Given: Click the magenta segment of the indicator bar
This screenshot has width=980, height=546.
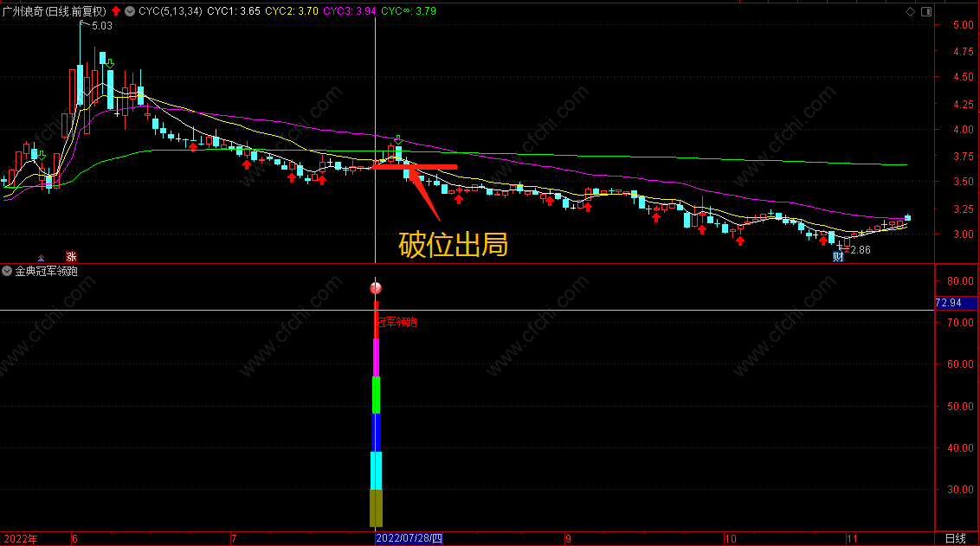Looking at the screenshot, I should point(377,357).
